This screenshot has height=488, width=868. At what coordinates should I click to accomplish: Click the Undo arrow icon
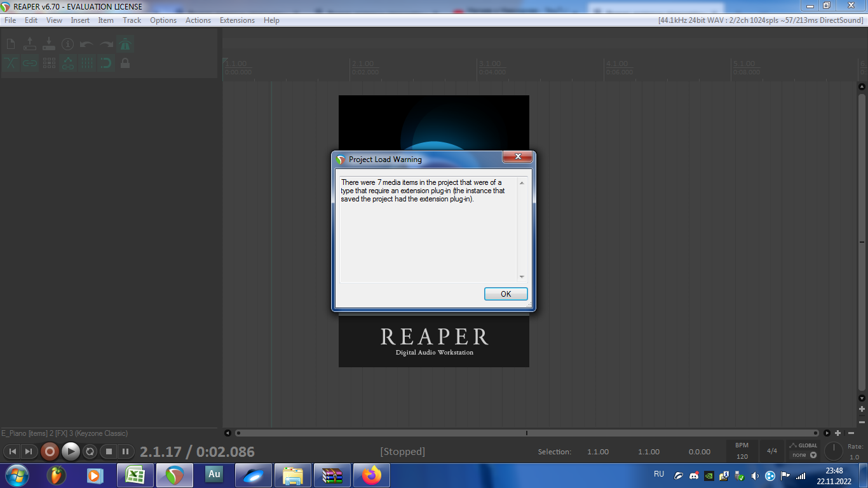87,44
